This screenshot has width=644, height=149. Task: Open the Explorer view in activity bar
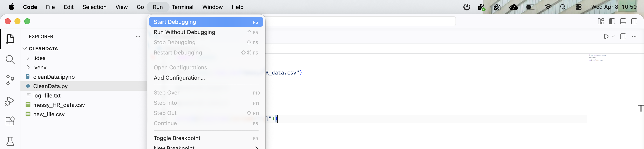(x=10, y=39)
